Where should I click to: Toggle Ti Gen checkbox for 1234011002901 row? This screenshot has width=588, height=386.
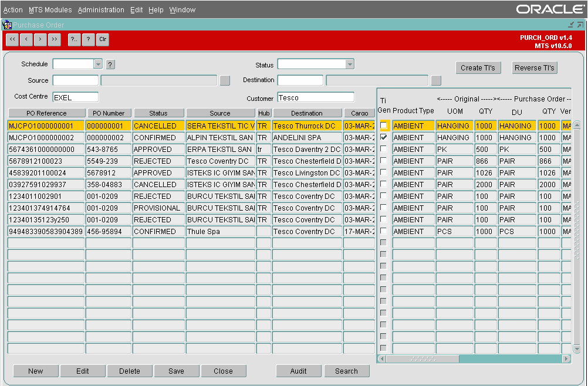[384, 195]
